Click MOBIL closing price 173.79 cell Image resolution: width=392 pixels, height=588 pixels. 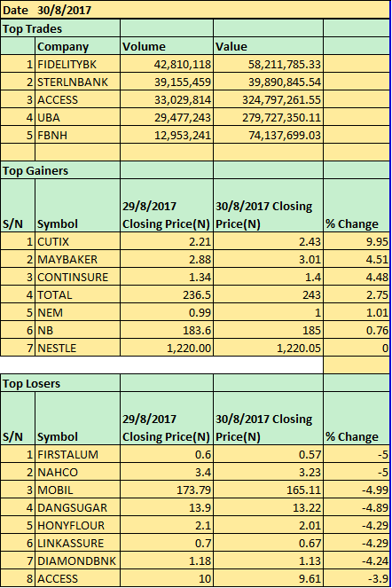pyautogui.click(x=167, y=490)
